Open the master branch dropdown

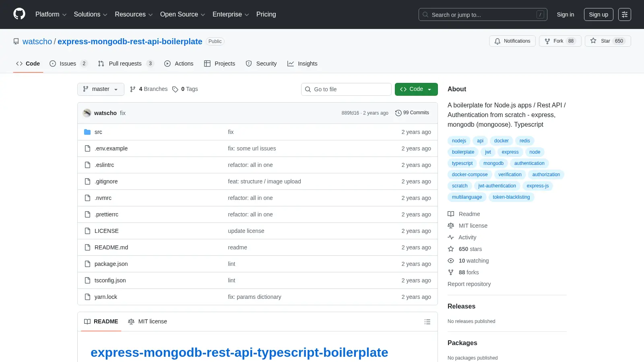(x=101, y=89)
